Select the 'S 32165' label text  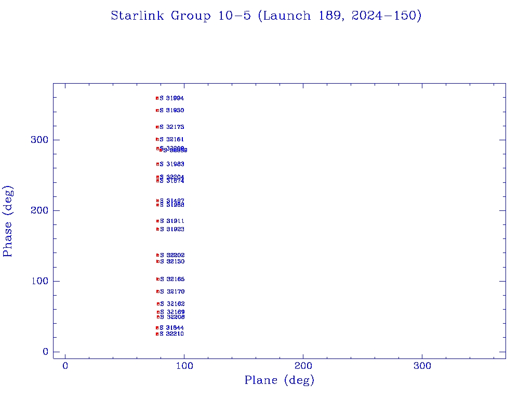tap(172, 279)
